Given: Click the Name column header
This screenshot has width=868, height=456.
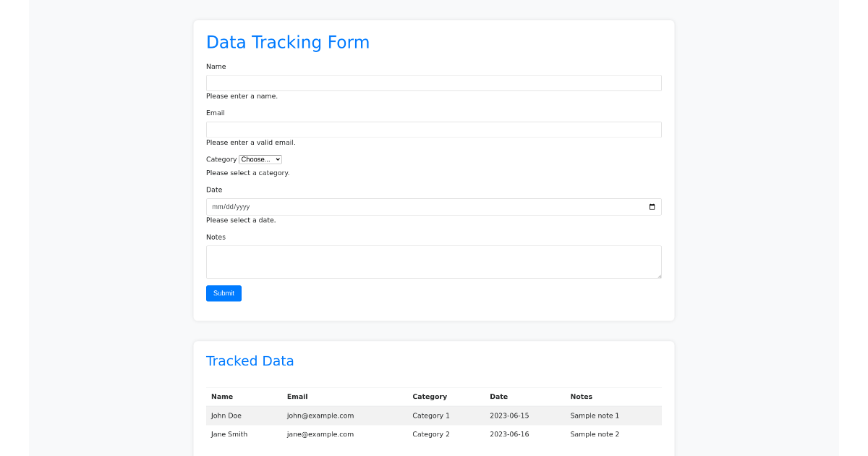Looking at the screenshot, I should tap(222, 397).
